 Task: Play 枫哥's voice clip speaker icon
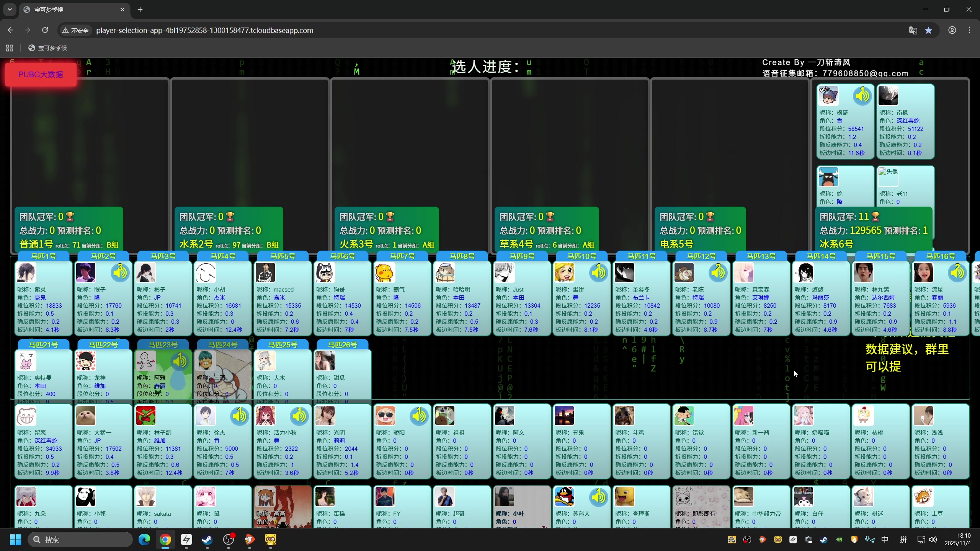click(862, 96)
